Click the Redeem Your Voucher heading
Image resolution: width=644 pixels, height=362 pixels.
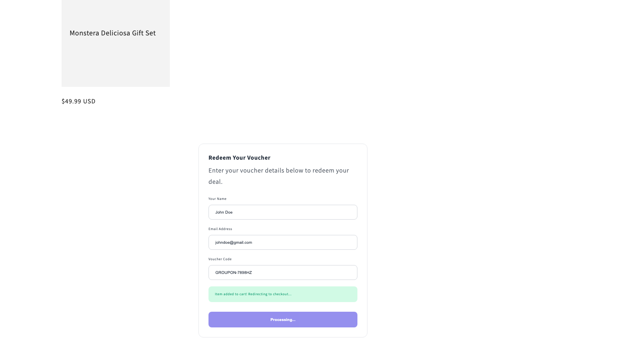(x=239, y=158)
